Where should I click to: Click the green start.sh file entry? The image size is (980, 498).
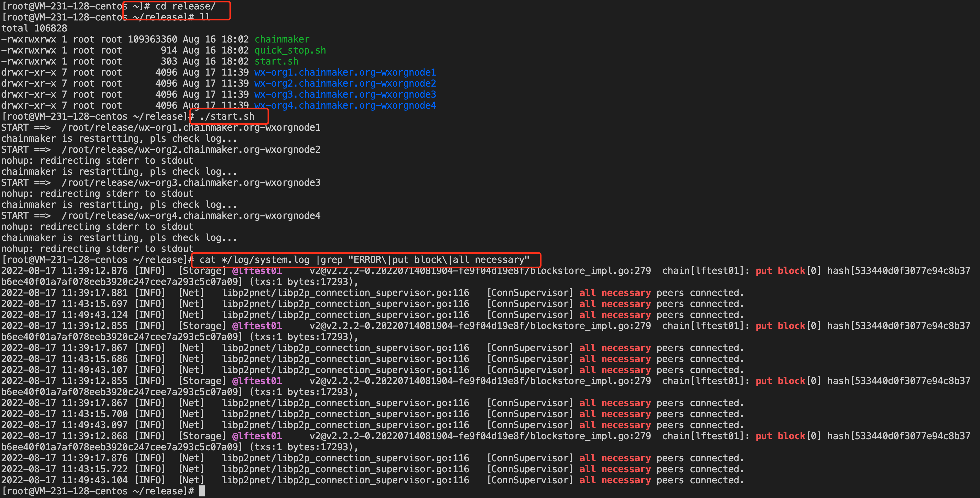pos(276,61)
